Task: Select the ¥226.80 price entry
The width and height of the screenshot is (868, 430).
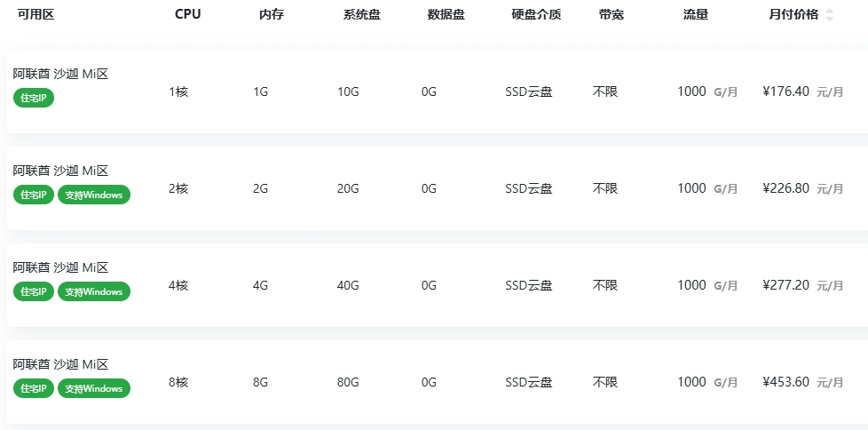Action: (x=785, y=188)
